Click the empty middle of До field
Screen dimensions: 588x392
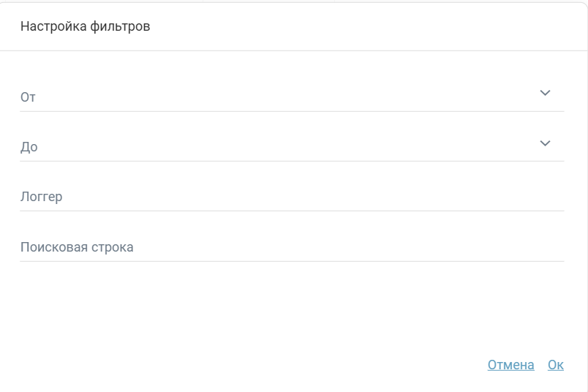click(292, 146)
